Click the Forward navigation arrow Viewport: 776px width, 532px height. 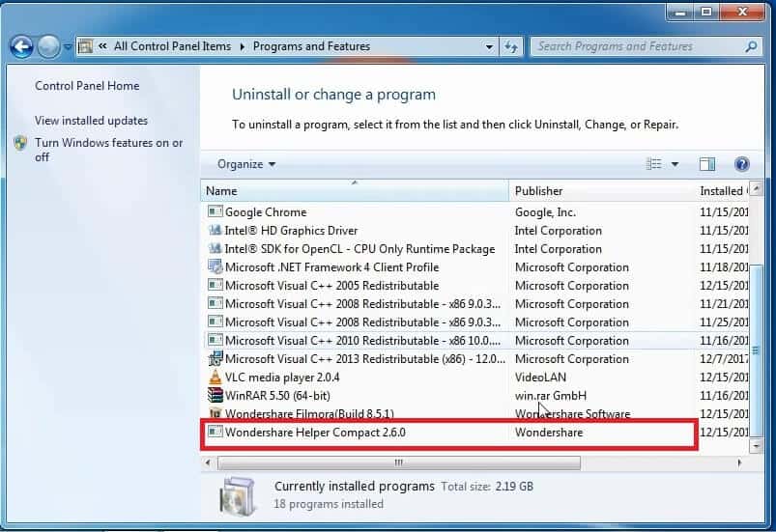point(48,47)
